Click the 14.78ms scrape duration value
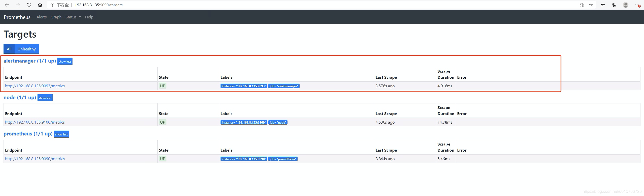 (x=445, y=122)
